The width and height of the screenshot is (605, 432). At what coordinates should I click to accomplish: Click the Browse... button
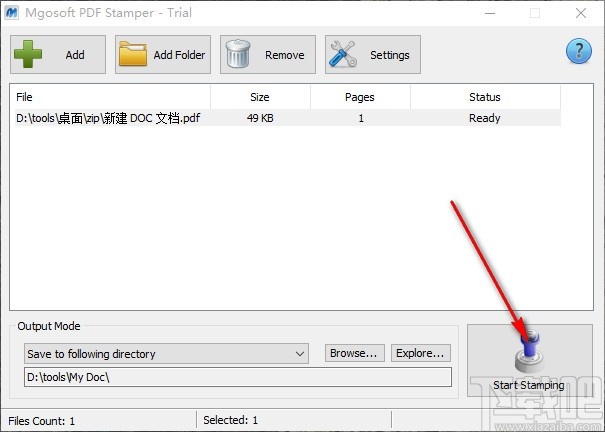point(355,353)
